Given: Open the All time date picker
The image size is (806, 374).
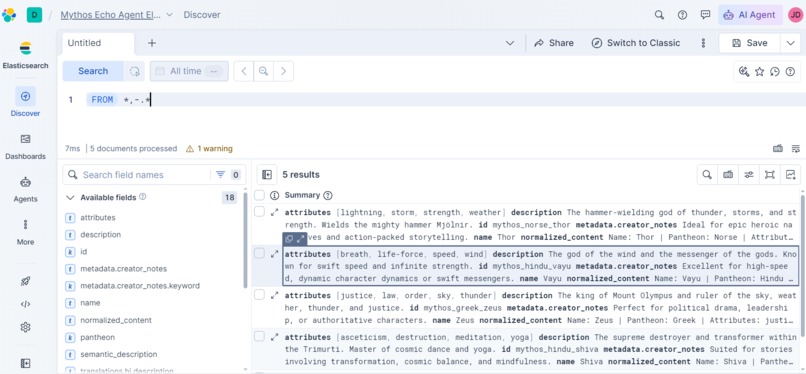Looking at the screenshot, I should 189,71.
